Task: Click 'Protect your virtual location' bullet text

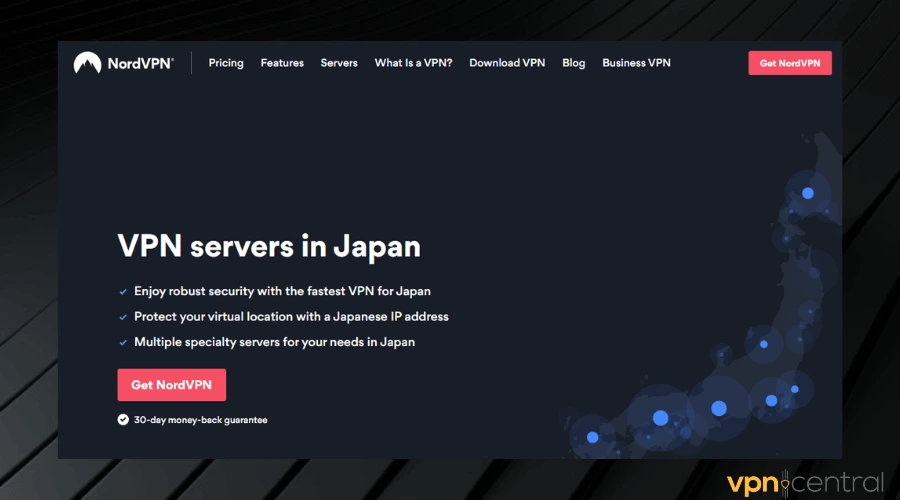Action: pos(292,316)
